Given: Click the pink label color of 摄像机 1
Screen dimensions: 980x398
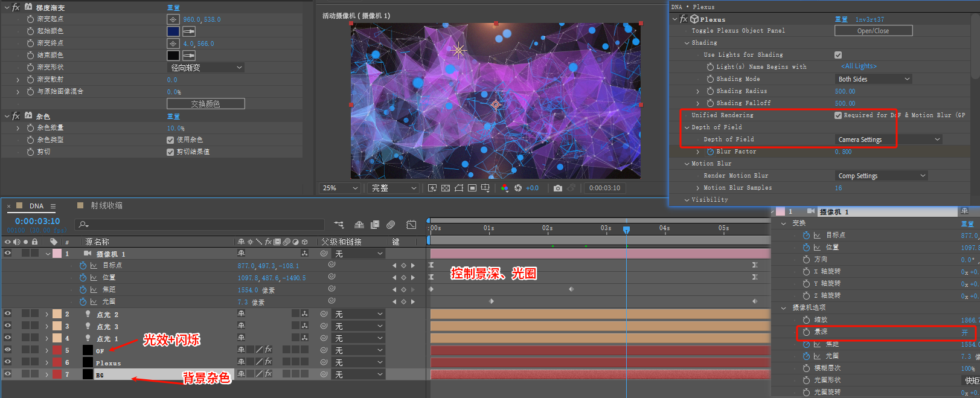Looking at the screenshot, I should pyautogui.click(x=57, y=253).
